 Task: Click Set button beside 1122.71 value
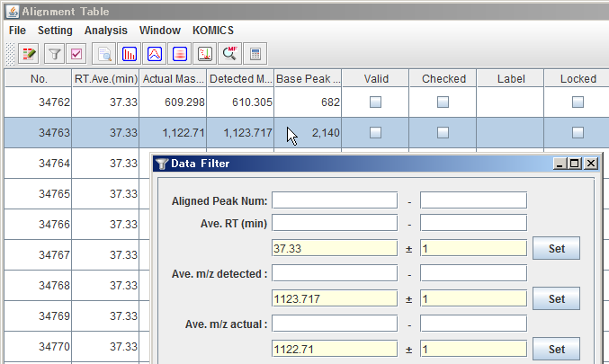[x=556, y=350]
